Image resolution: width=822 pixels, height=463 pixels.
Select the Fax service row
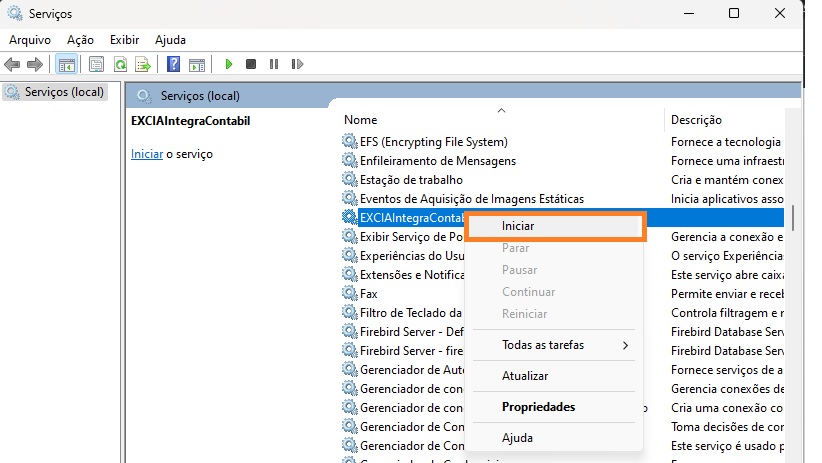pos(369,294)
